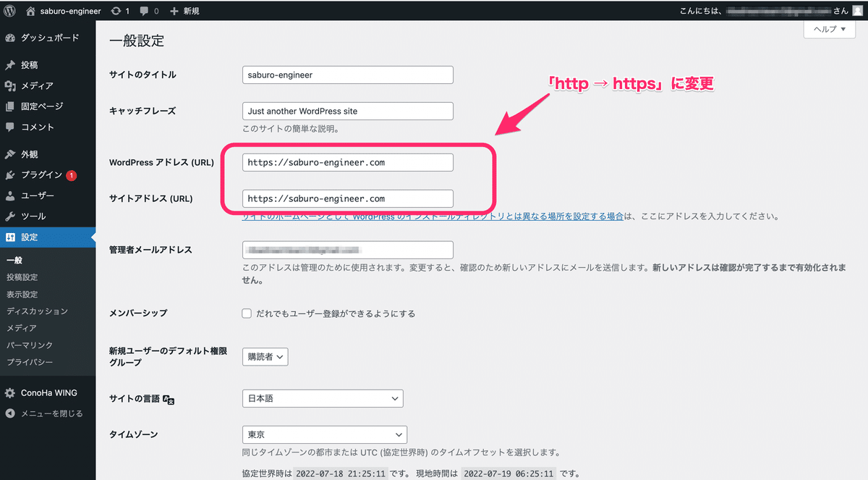Image resolution: width=868 pixels, height=480 pixels.
Task: Click the 外観 brush icon
Action: pos(10,154)
